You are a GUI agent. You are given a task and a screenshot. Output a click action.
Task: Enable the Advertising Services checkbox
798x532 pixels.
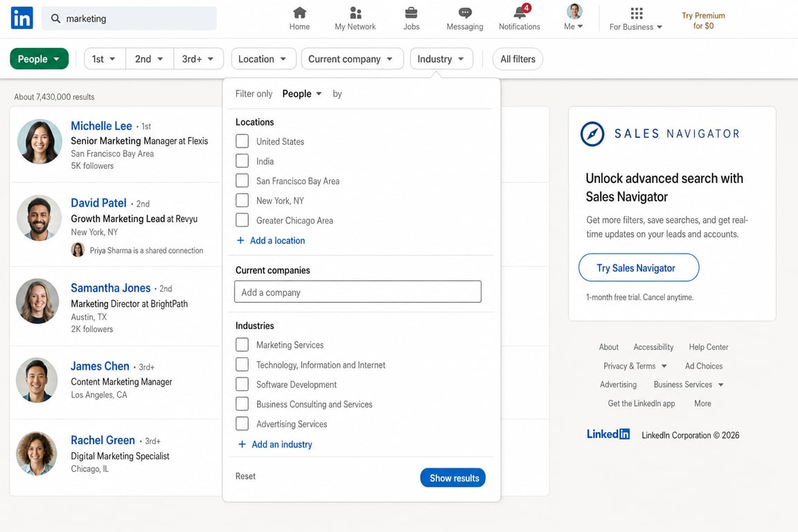(x=242, y=423)
